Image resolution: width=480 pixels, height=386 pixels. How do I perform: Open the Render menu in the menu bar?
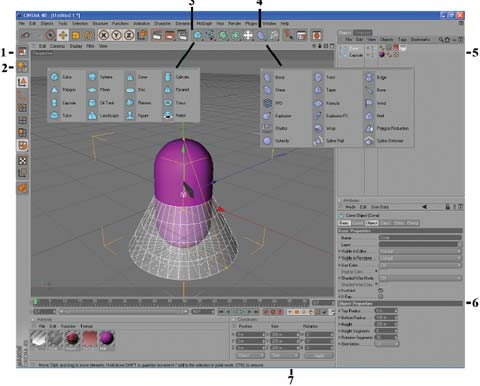234,24
